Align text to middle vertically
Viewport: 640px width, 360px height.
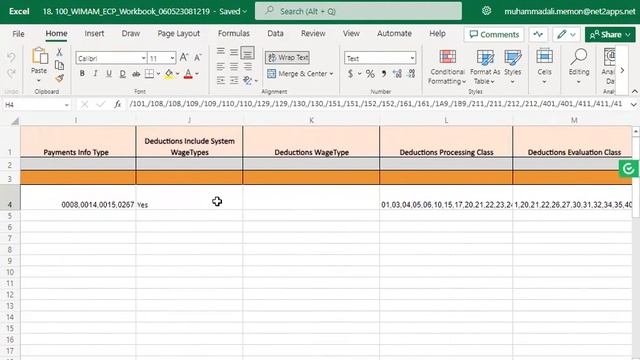(234, 52)
